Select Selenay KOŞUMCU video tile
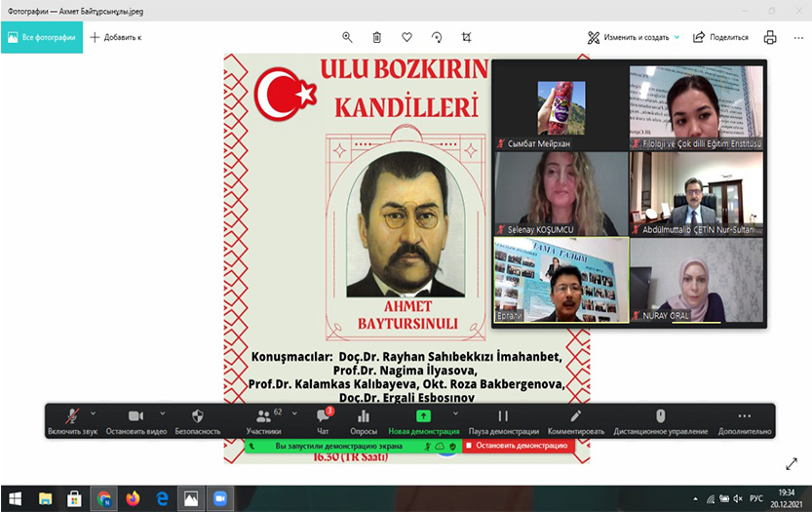 tap(559, 193)
